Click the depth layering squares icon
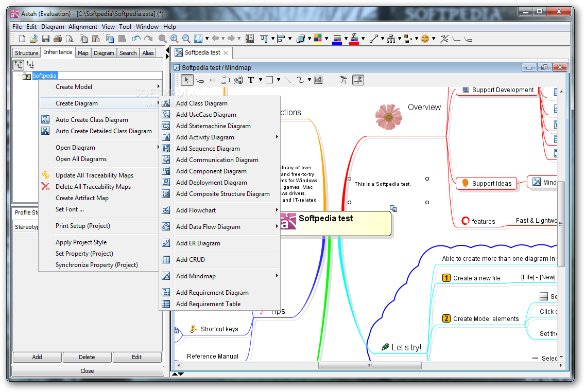The image size is (585, 392). 300,39
